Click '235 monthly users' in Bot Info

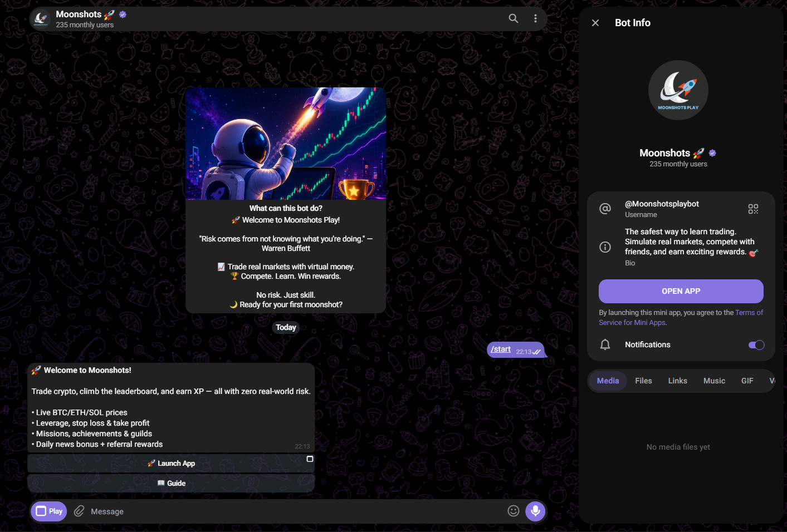coord(678,164)
